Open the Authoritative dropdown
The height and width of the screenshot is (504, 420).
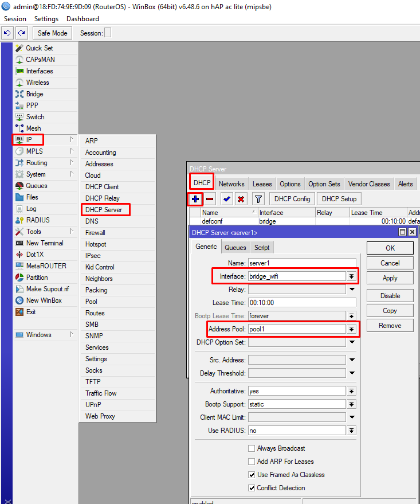coord(352,391)
